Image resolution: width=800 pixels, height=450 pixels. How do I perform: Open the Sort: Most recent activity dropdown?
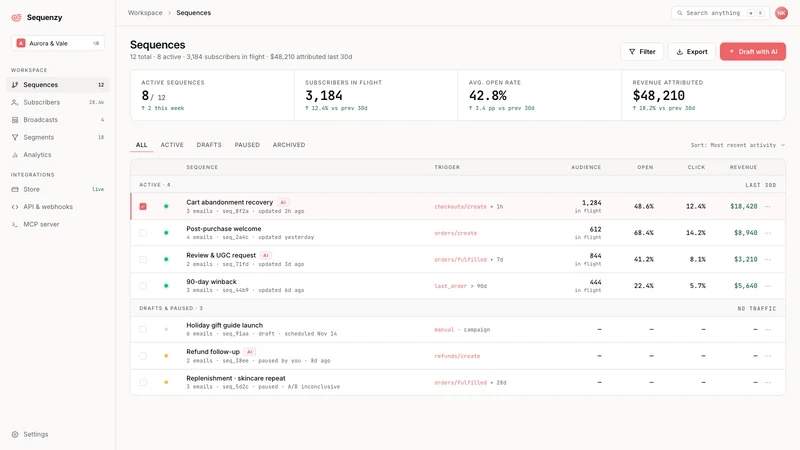tap(738, 145)
